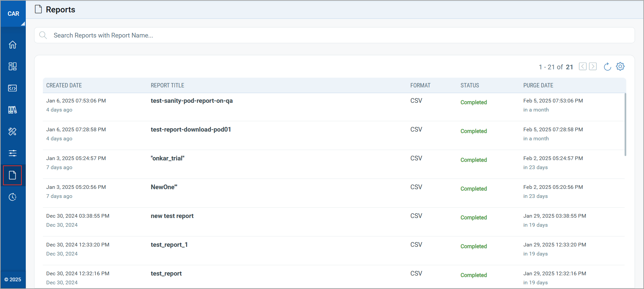Image resolution: width=644 pixels, height=289 pixels.
Task: Refresh the reports list
Action: (607, 67)
